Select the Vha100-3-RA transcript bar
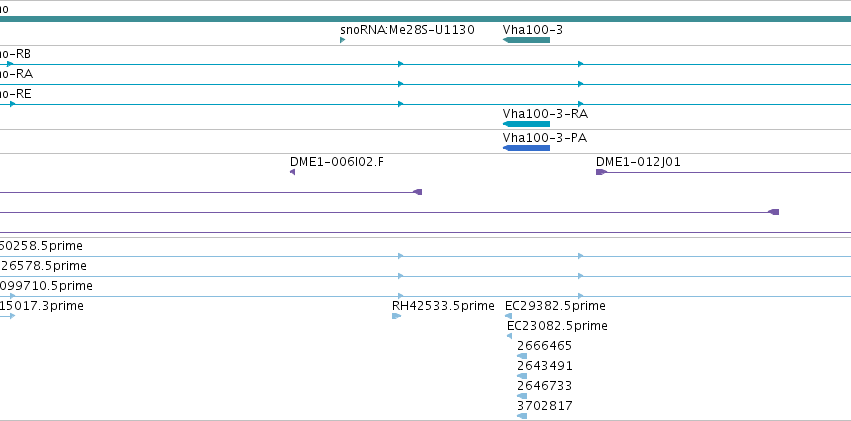The width and height of the screenshot is (851, 421). pyautogui.click(x=526, y=124)
